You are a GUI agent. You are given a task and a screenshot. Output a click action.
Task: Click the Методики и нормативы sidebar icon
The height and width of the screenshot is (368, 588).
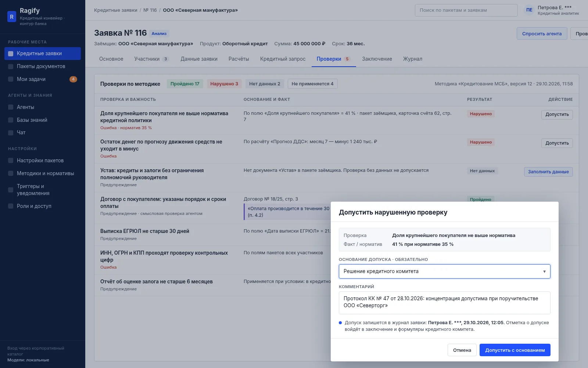coord(11,173)
